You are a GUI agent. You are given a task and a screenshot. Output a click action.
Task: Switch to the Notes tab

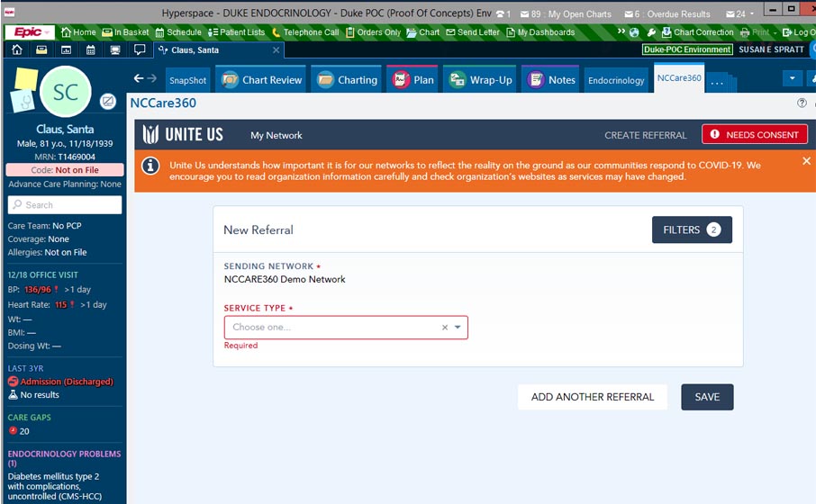pyautogui.click(x=550, y=80)
